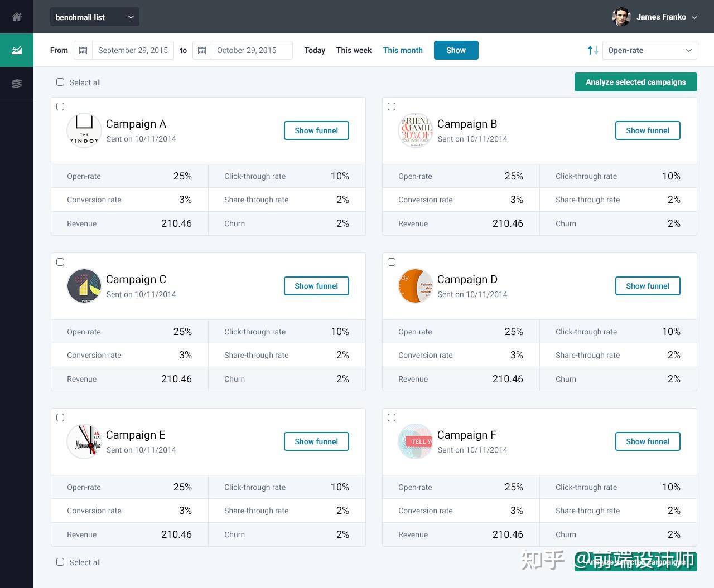Select the Campaign D checkbox
714x588 pixels.
pyautogui.click(x=392, y=262)
